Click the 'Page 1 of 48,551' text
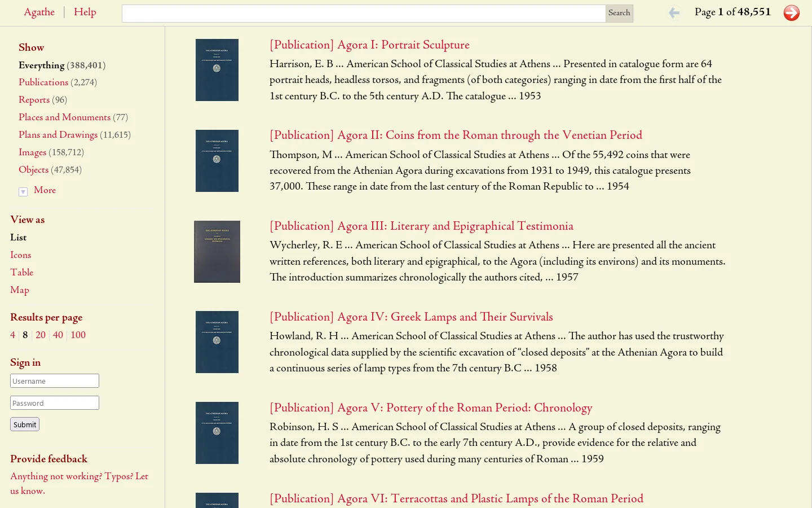The image size is (812, 508). [x=732, y=12]
